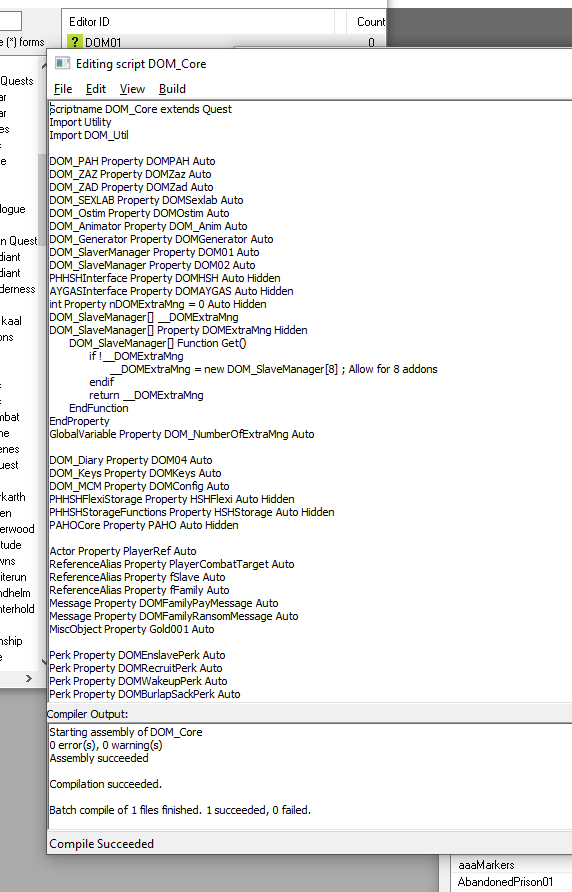Click the 'Message Property DOMFamilyRansomMessage Auto' line

[174, 616]
